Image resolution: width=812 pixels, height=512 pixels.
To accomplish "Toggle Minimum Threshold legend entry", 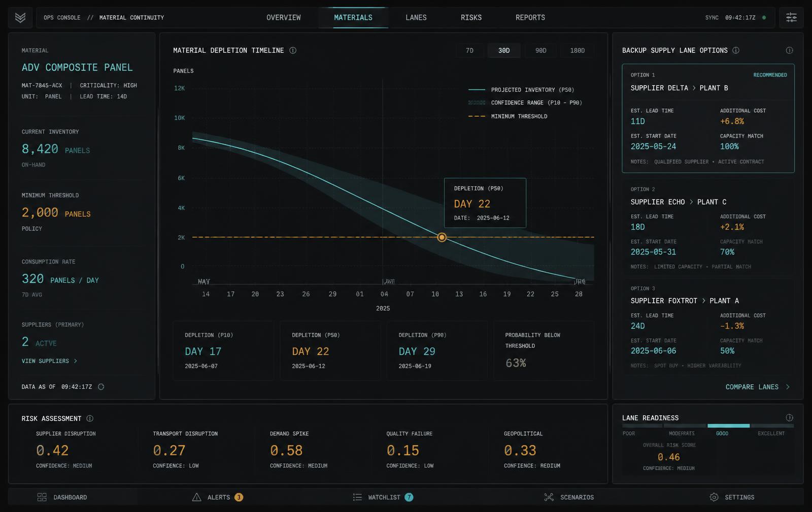I will [x=508, y=116].
